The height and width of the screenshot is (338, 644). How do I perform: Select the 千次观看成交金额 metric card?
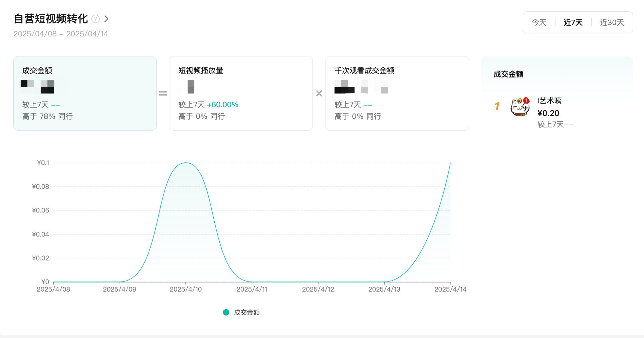point(397,93)
